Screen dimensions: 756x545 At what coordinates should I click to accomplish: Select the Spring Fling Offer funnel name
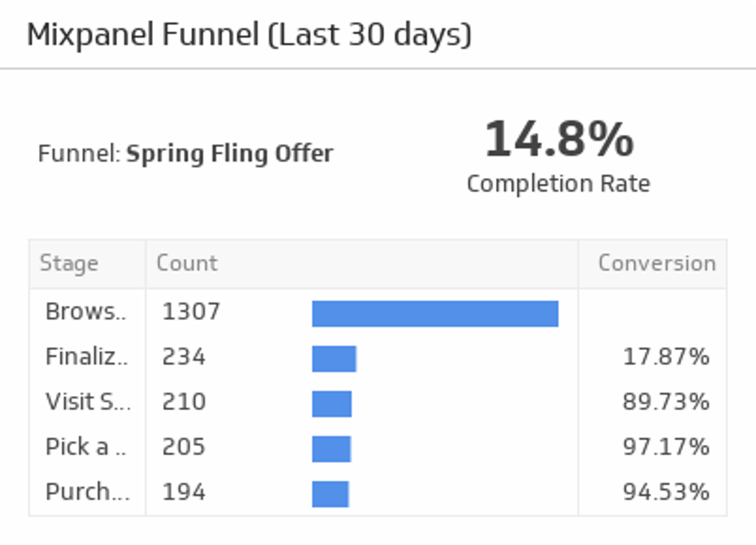(230, 153)
